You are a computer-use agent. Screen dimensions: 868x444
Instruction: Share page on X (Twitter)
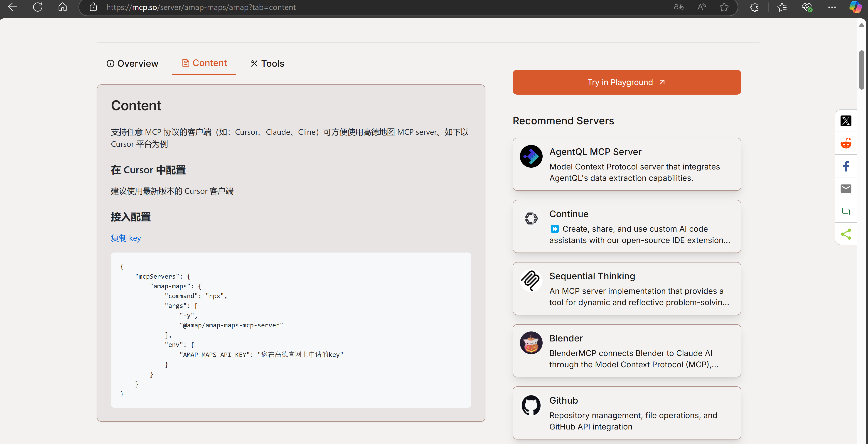(846, 121)
